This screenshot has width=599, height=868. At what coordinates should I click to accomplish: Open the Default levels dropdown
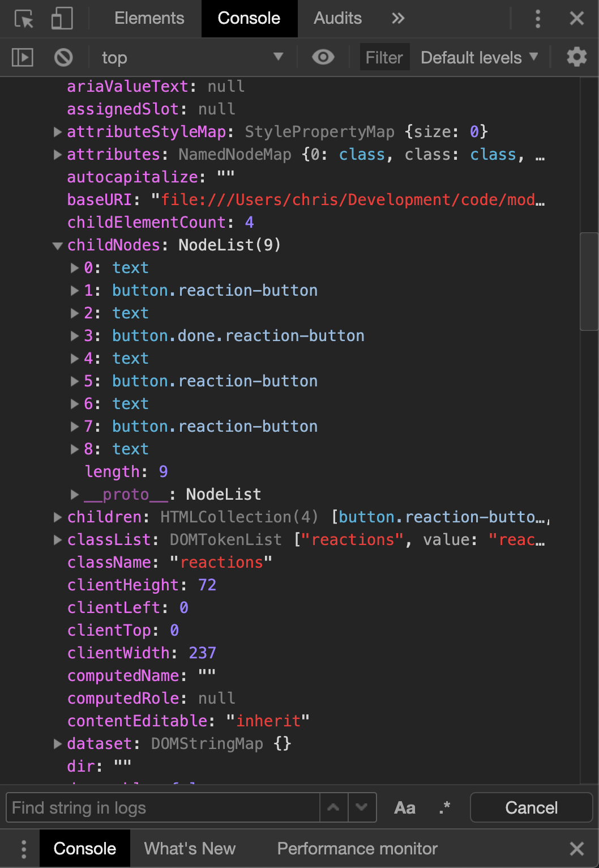click(478, 57)
